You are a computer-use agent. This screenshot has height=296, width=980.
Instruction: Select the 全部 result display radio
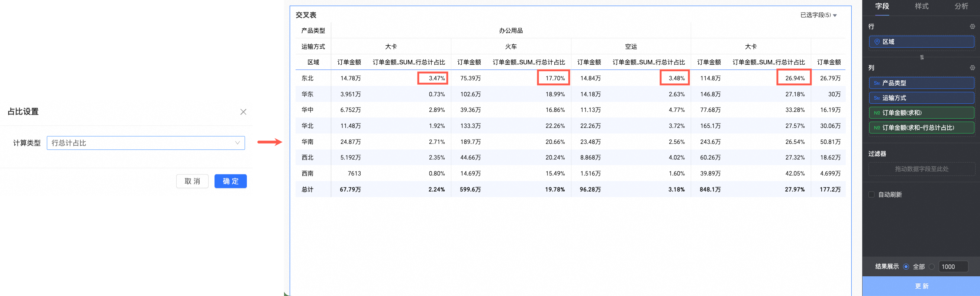[906, 267]
